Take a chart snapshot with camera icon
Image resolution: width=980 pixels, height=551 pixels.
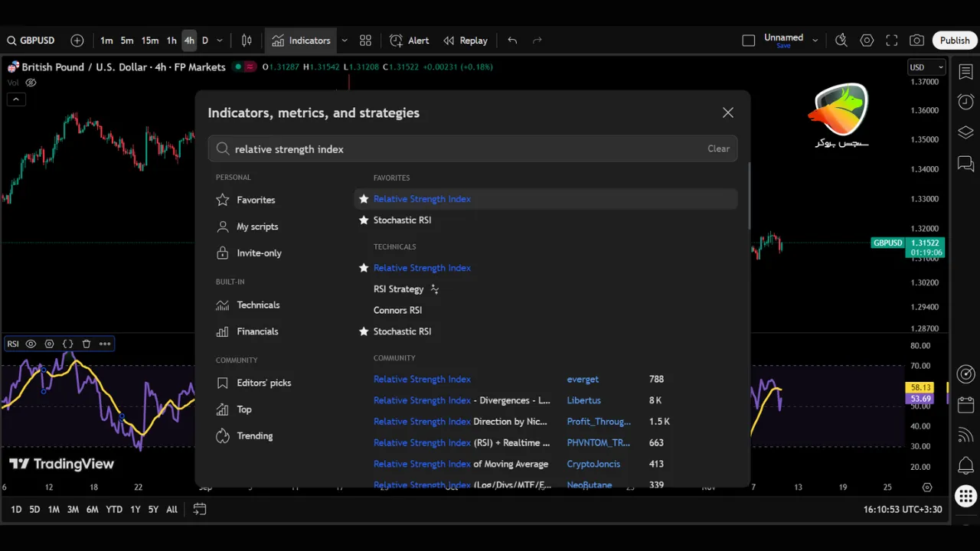pos(916,41)
